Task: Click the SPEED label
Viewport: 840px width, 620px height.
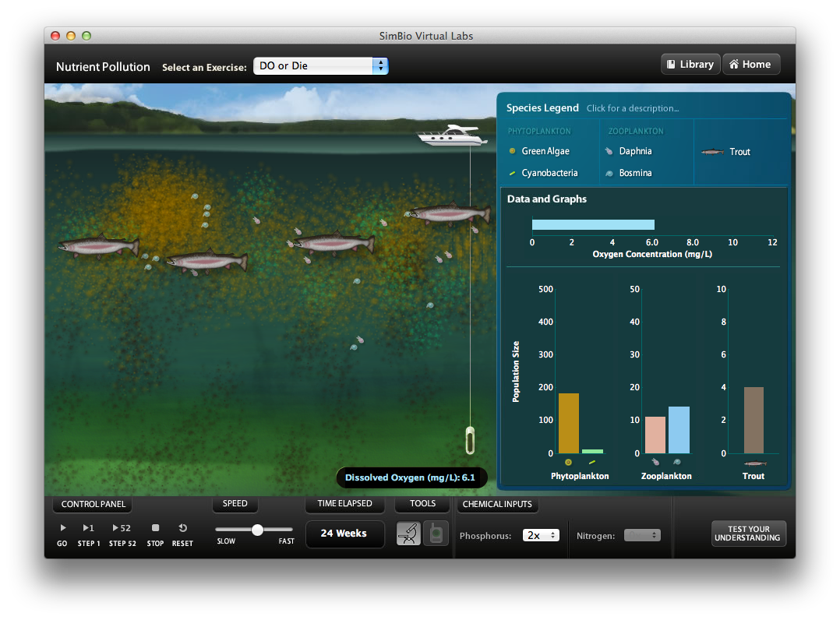Action: (235, 503)
